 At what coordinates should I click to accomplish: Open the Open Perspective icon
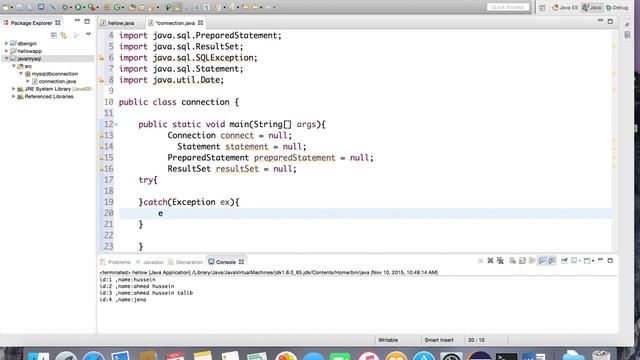click(x=542, y=7)
